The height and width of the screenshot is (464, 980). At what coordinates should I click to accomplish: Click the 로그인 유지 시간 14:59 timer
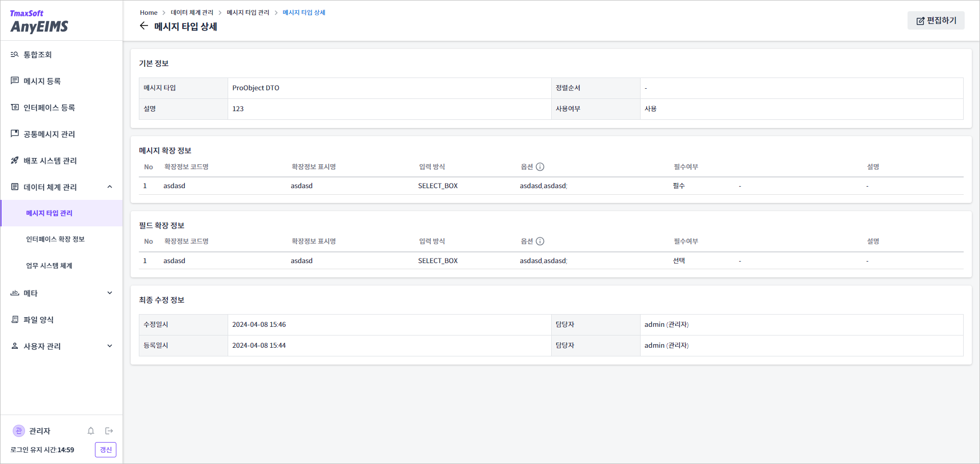42,450
